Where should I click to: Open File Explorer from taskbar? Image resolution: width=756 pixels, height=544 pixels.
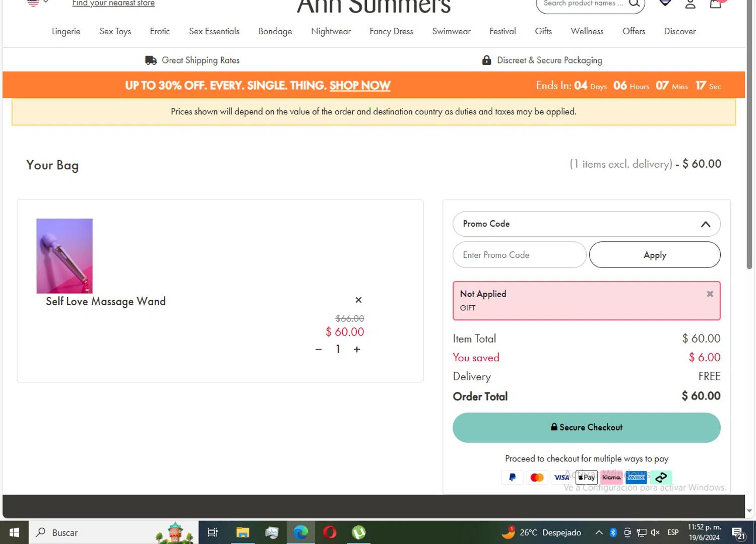[x=242, y=532]
